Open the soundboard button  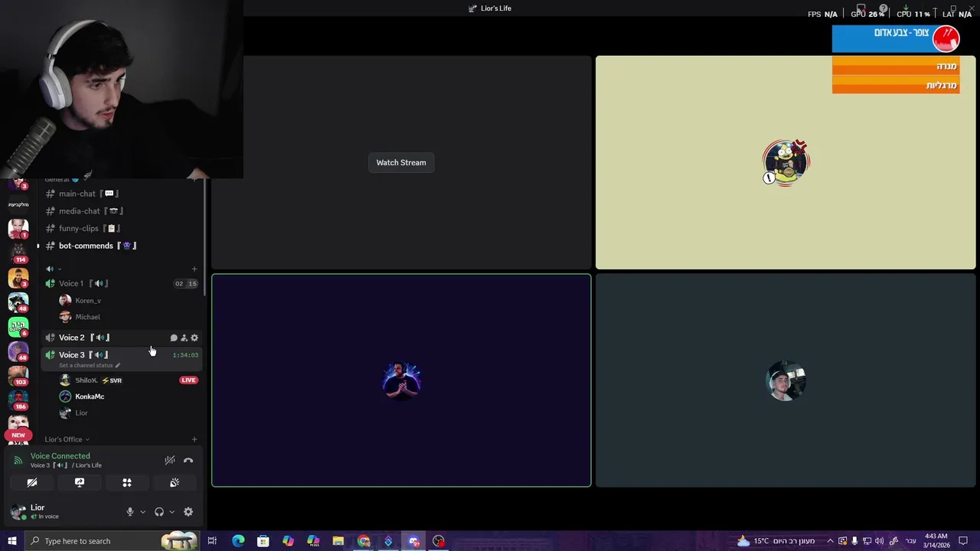175,483
